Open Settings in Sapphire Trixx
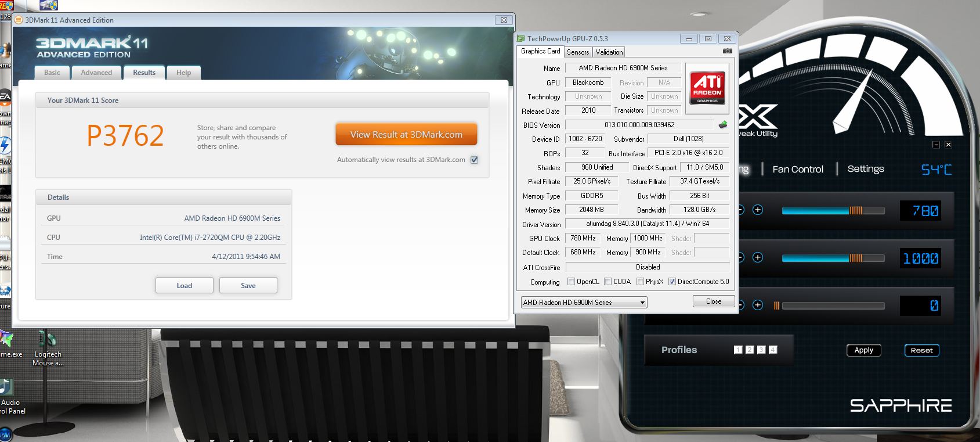 pos(866,169)
